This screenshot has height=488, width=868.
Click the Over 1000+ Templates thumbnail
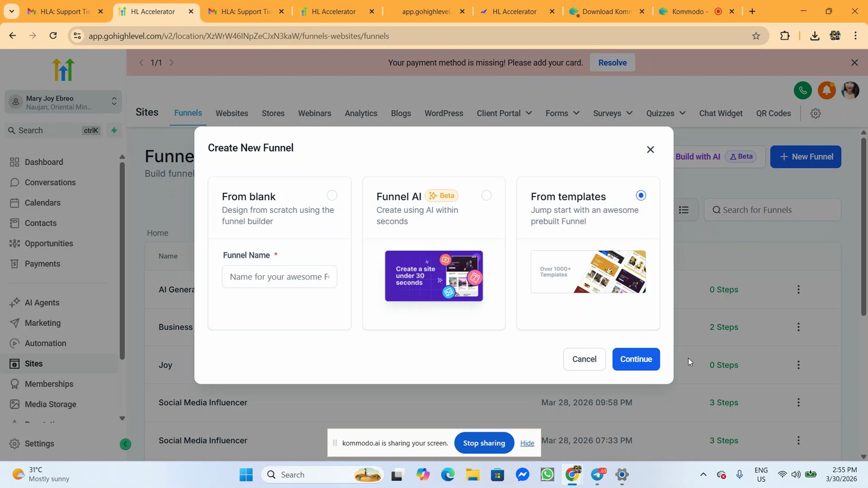pyautogui.click(x=588, y=272)
